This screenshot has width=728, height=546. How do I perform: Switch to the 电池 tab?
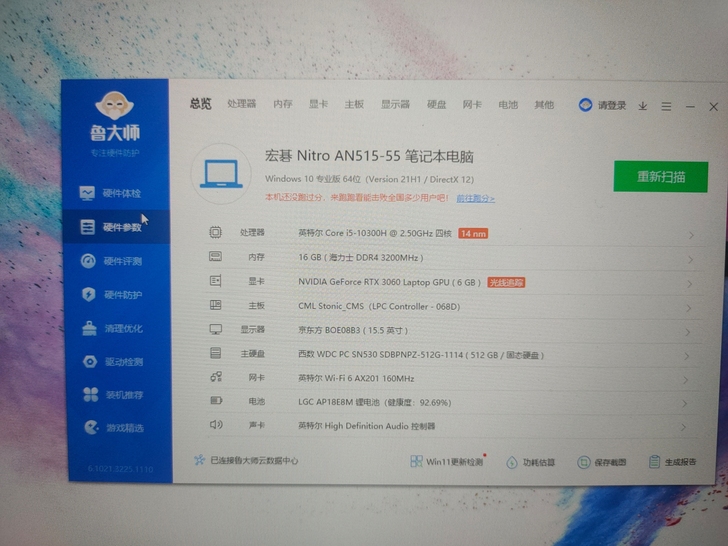coord(508,105)
